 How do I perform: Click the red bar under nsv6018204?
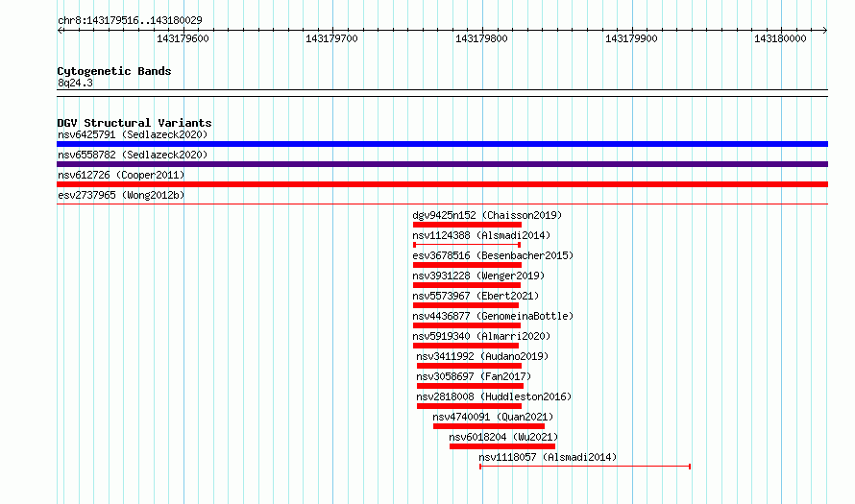click(502, 446)
